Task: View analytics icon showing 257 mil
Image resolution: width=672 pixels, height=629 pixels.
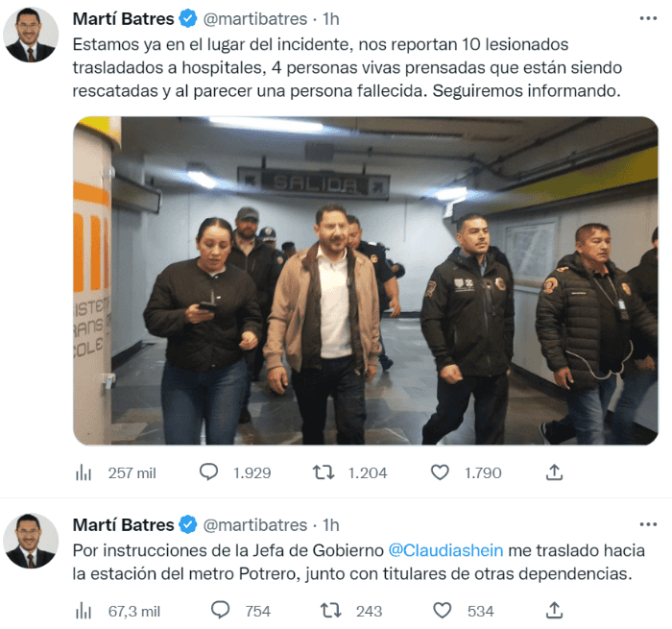Action: pyautogui.click(x=84, y=472)
